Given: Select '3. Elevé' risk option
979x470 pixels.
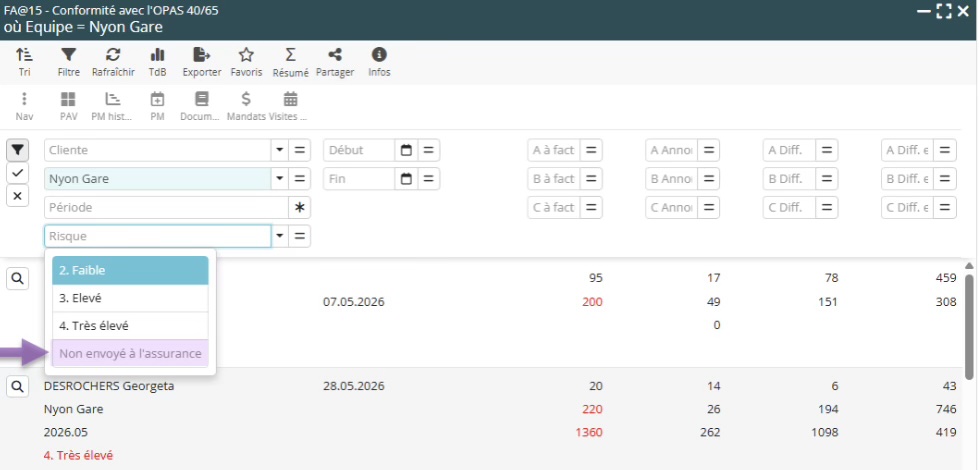Looking at the screenshot, I should [130, 298].
